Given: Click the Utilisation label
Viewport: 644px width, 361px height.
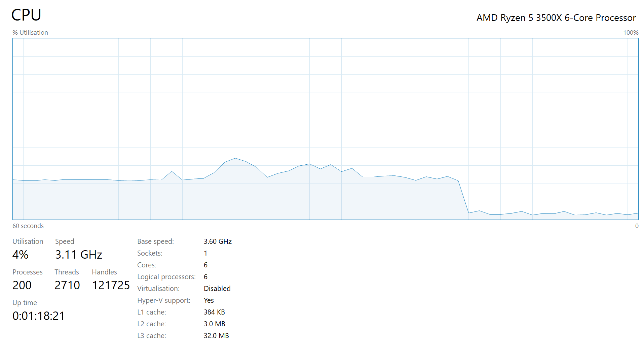Looking at the screenshot, I should tap(28, 241).
